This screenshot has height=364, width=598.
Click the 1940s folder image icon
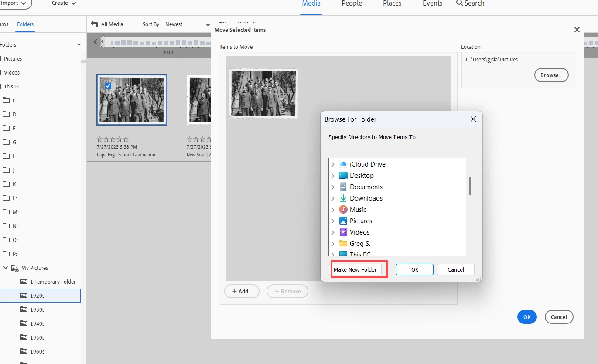point(24,323)
